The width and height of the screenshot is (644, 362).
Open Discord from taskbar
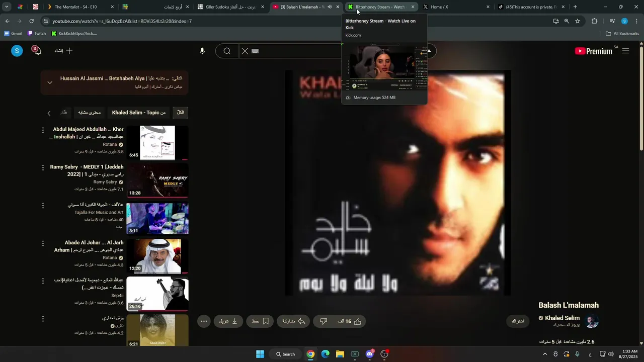tap(370, 354)
